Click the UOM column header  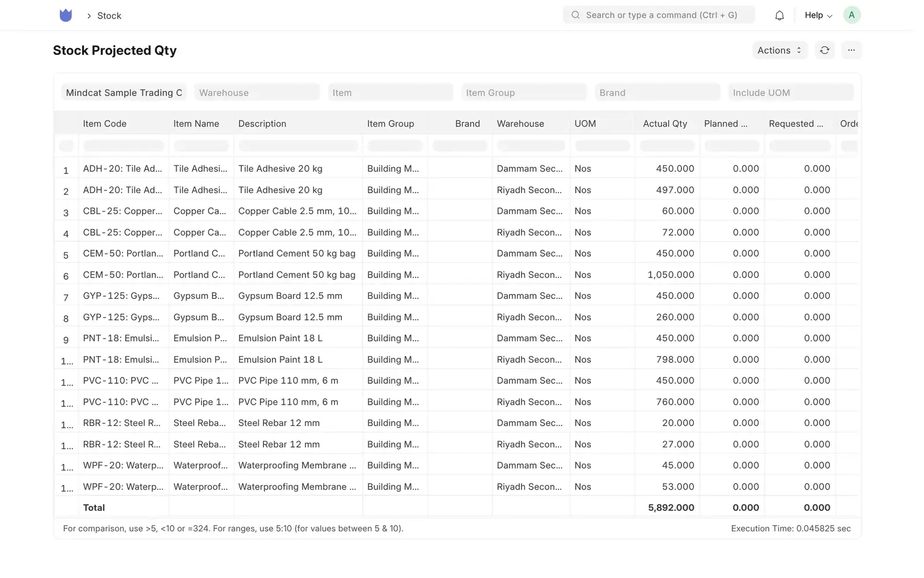point(602,124)
